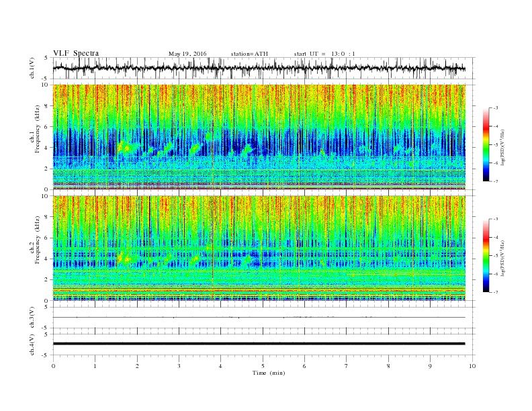Click the "4" tick on the time axis
The image size is (532, 411).
click(x=220, y=366)
